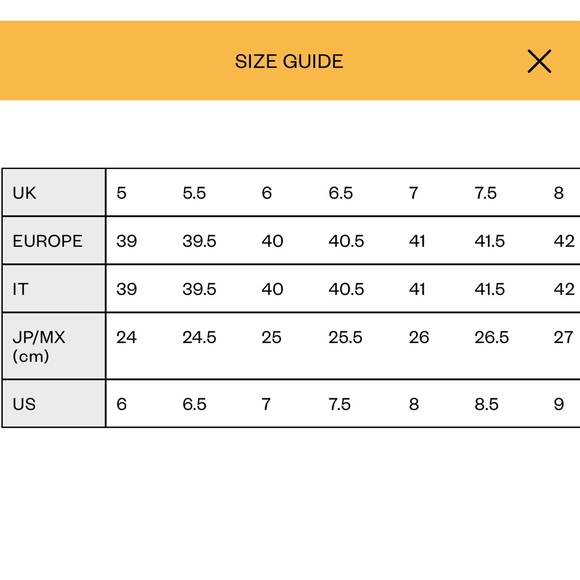This screenshot has width=580, height=580.
Task: Select the UK row label
Action: click(24, 193)
